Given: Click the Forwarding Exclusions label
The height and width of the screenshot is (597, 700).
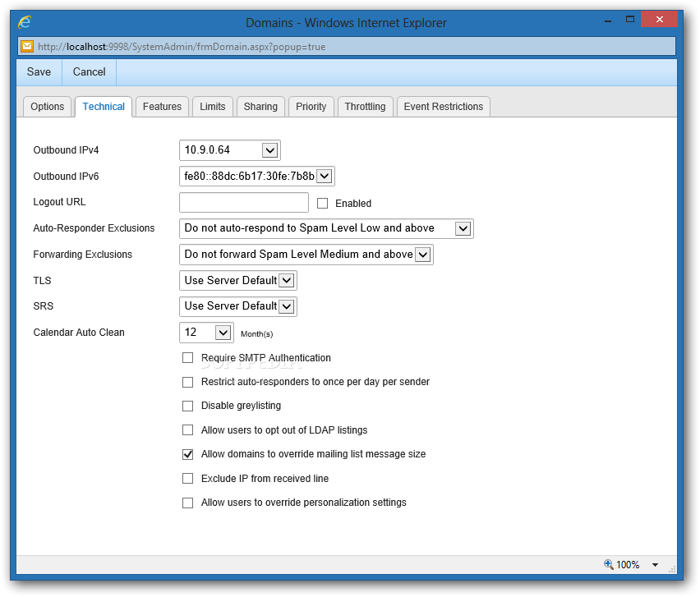Looking at the screenshot, I should click(x=83, y=255).
